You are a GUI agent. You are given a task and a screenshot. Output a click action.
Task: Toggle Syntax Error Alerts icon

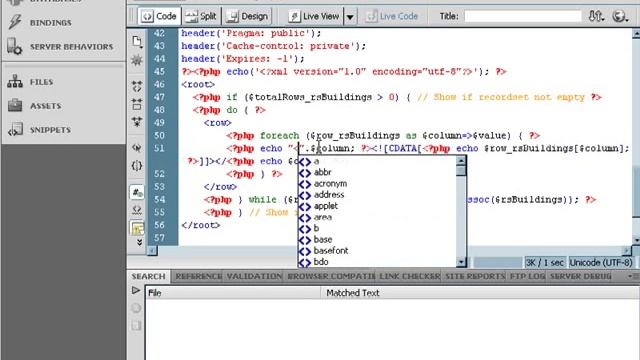[x=137, y=228]
